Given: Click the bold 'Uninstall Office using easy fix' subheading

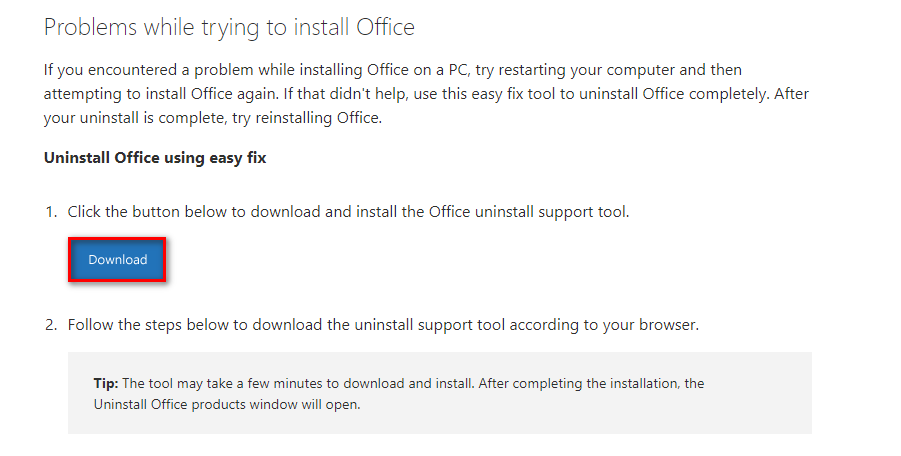Looking at the screenshot, I should 155,158.
